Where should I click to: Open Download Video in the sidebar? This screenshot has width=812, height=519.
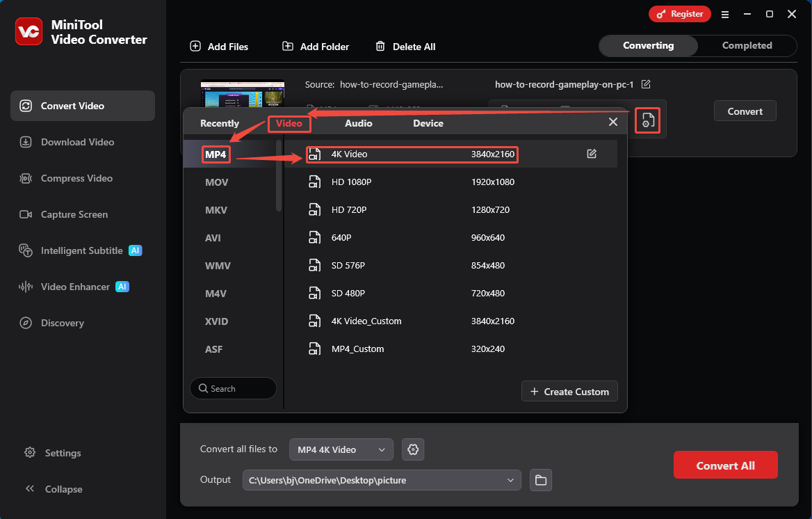(67, 142)
